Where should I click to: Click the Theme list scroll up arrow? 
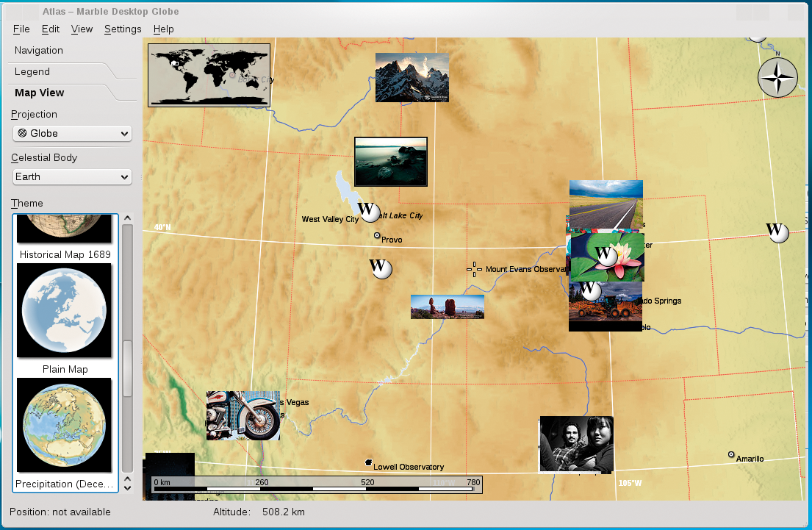click(x=127, y=218)
